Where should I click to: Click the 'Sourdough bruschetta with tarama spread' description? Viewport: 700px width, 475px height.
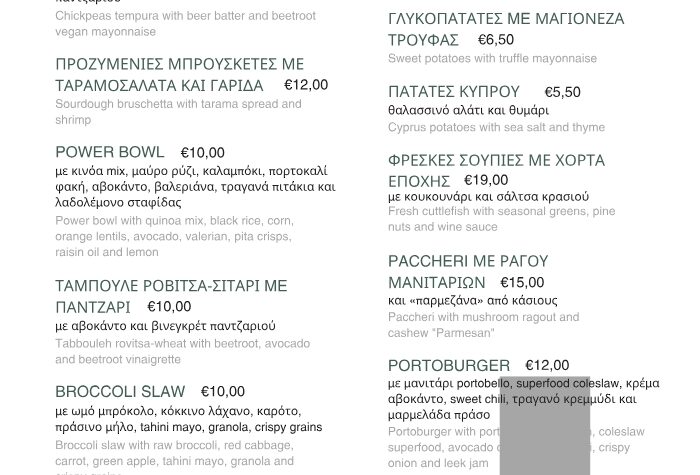[178, 103]
